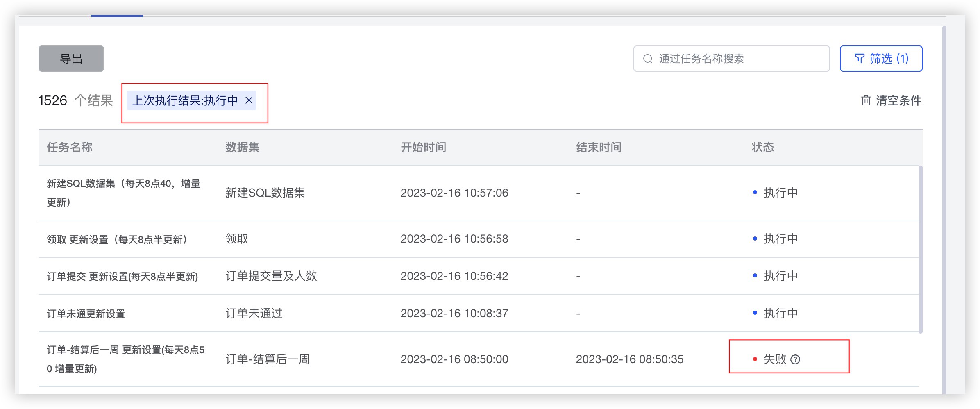Click the 状态 column header
The width and height of the screenshot is (980, 409).
763,148
